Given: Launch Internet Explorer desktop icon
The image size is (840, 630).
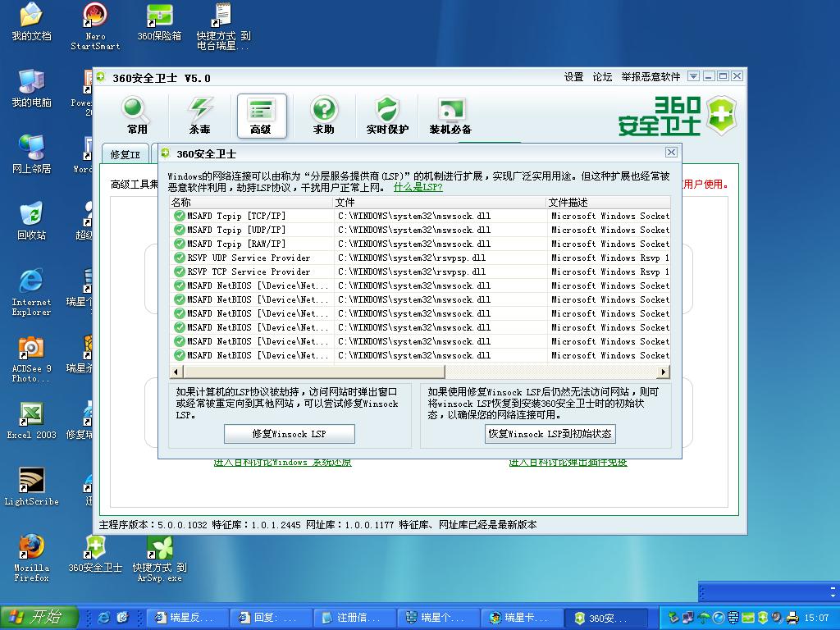Looking at the screenshot, I should (32, 293).
